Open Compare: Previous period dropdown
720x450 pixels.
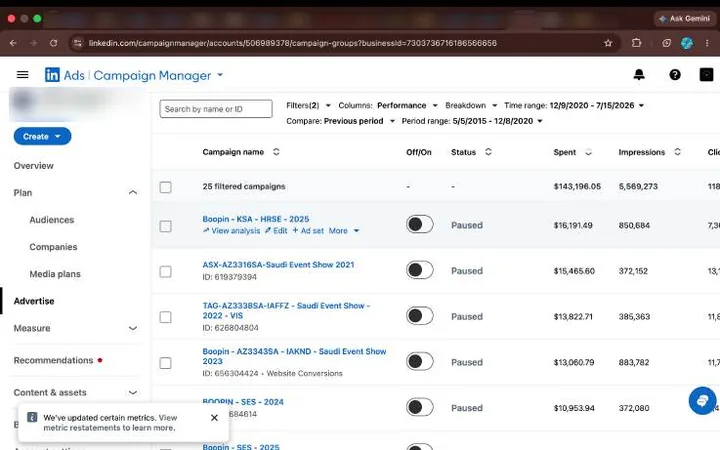[x=340, y=121]
